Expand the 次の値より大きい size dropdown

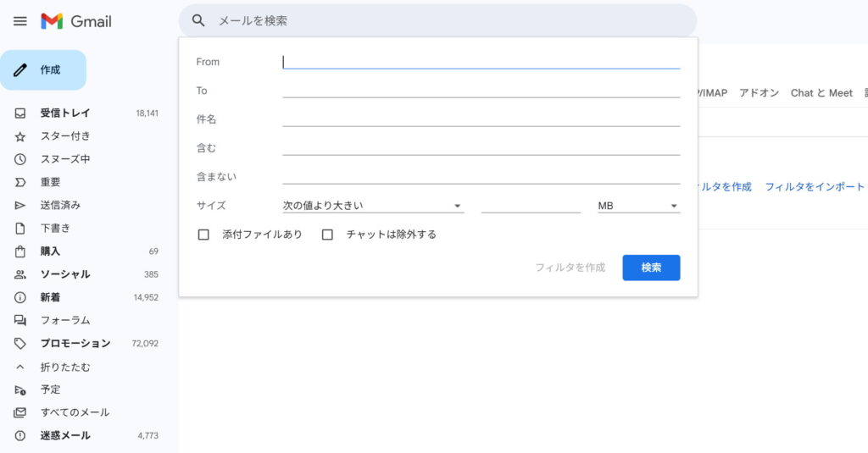[x=373, y=206]
